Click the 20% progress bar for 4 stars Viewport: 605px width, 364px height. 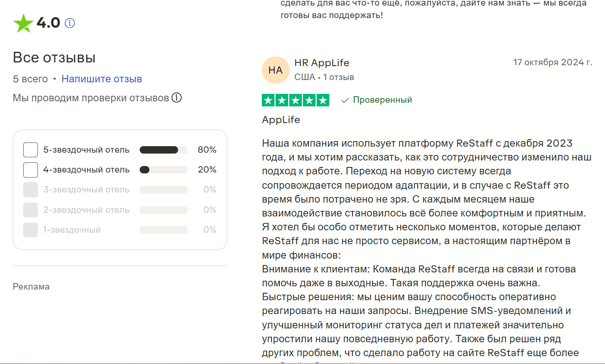point(163,170)
